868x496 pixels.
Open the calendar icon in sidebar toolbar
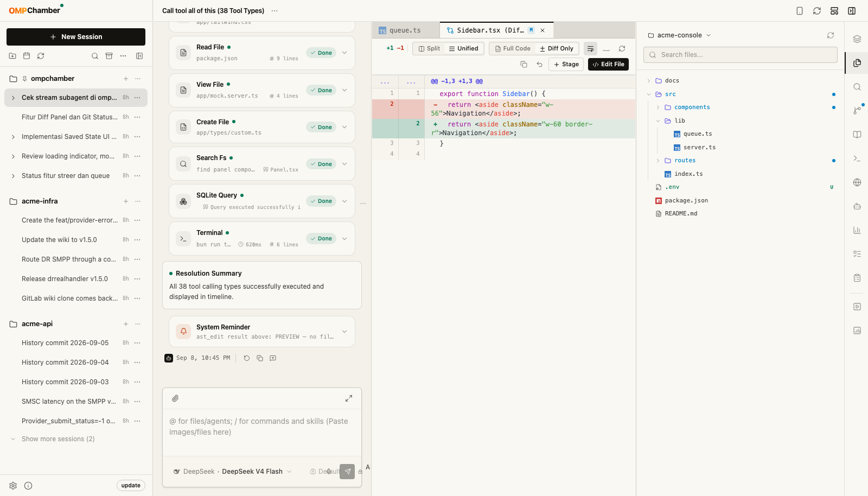[27, 56]
